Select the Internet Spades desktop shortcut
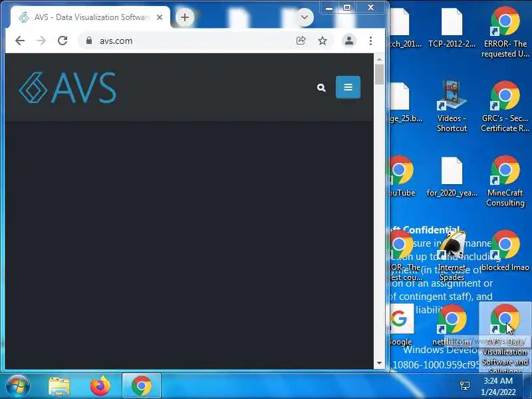This screenshot has width=532, height=399. [x=452, y=256]
